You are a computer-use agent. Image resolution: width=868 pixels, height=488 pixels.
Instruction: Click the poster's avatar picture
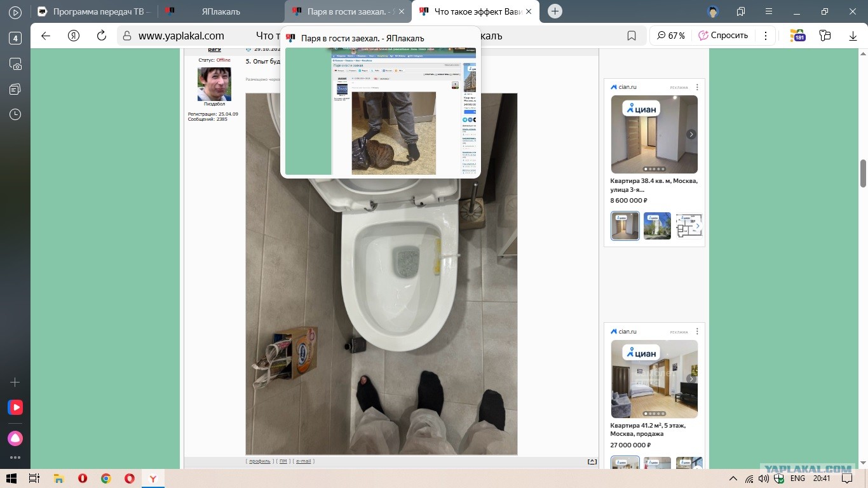click(x=214, y=84)
